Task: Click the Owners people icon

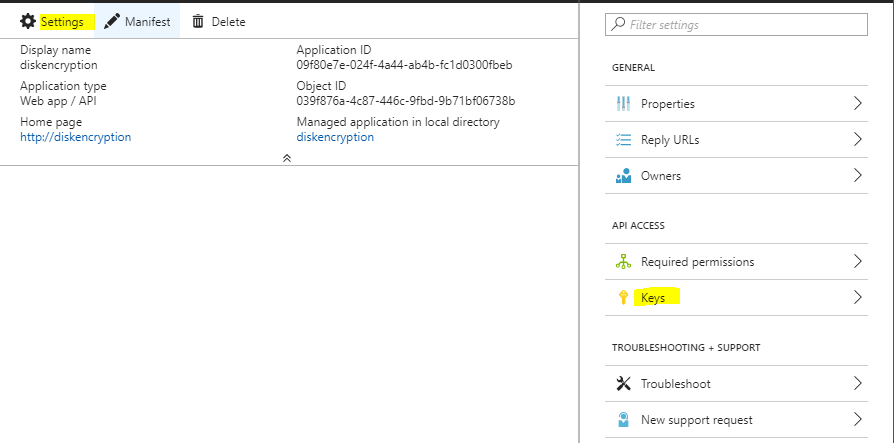Action: tap(623, 176)
